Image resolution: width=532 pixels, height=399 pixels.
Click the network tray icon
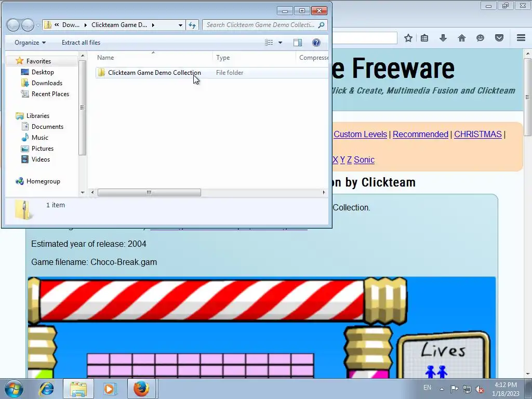pos(467,389)
